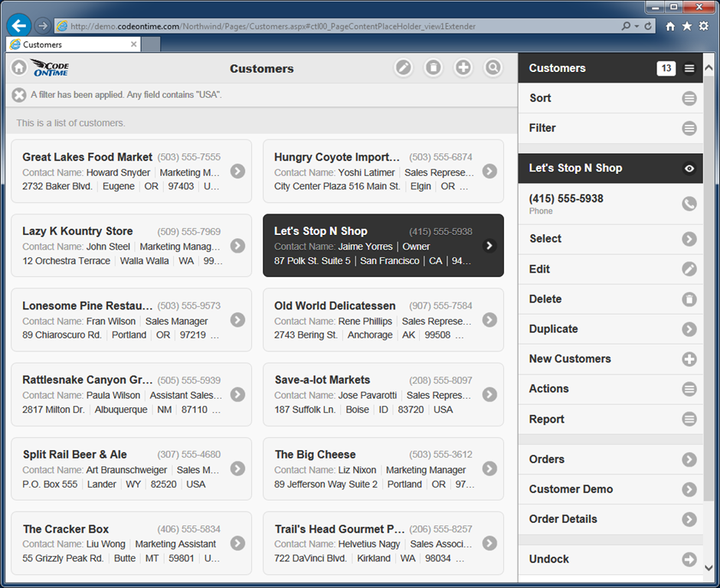This screenshot has height=588, width=720.
Task: Open Lonesome Pine Restaurant card arrow
Action: pos(237,320)
